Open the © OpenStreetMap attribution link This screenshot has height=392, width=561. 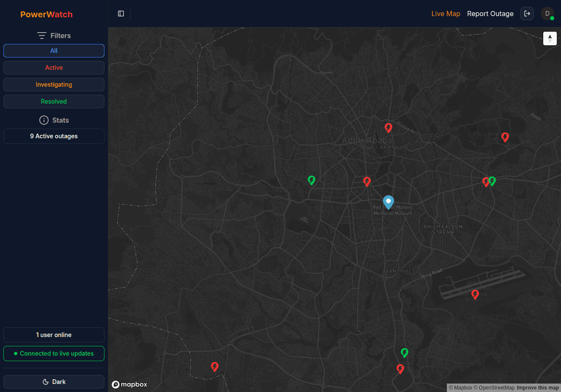(494, 388)
